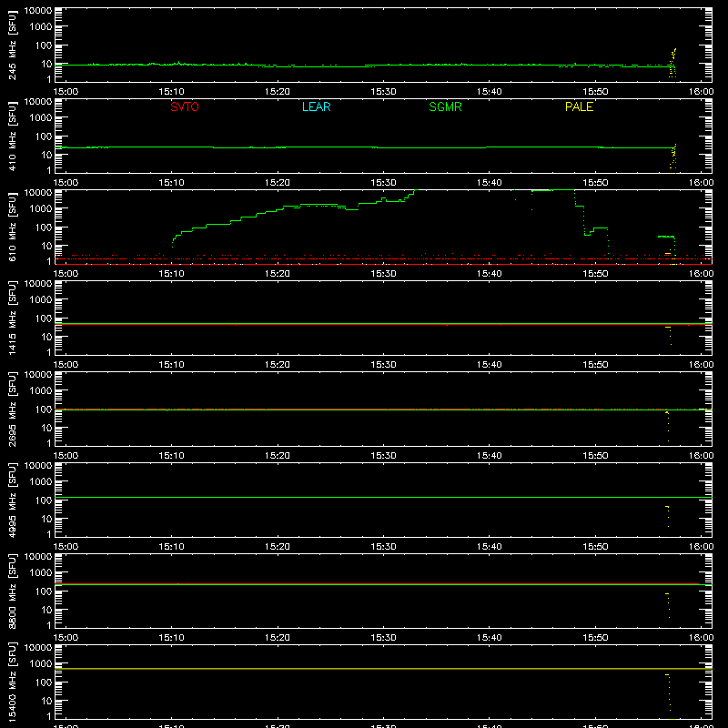The height and width of the screenshot is (728, 728).
Task: Click the yellow dotted drop in 4995 MHz plot
Action: 668,516
